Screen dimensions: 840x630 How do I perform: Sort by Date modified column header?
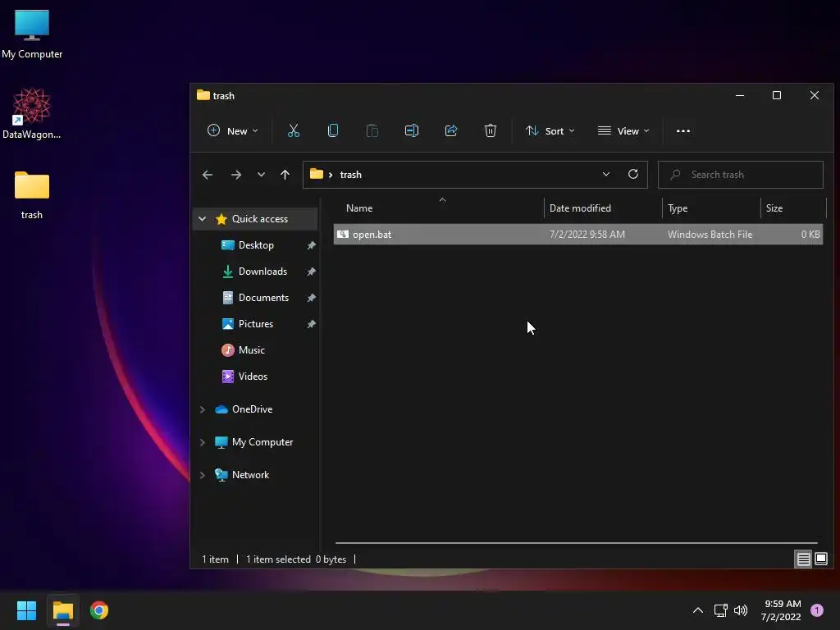[603, 208]
